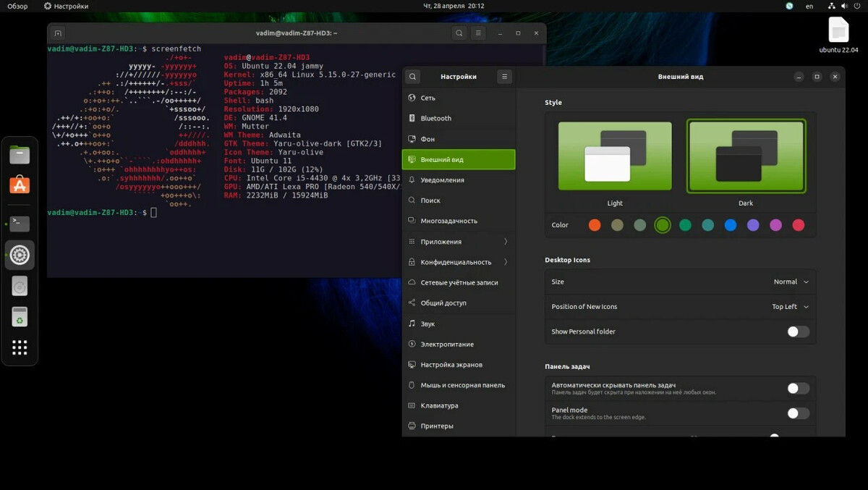Viewport: 868px width, 490px height.
Task: Launch Ubuntu Software from the dock
Action: pyautogui.click(x=20, y=185)
